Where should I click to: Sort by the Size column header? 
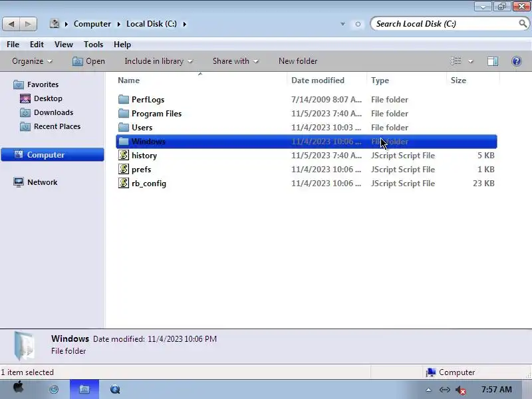pos(458,80)
